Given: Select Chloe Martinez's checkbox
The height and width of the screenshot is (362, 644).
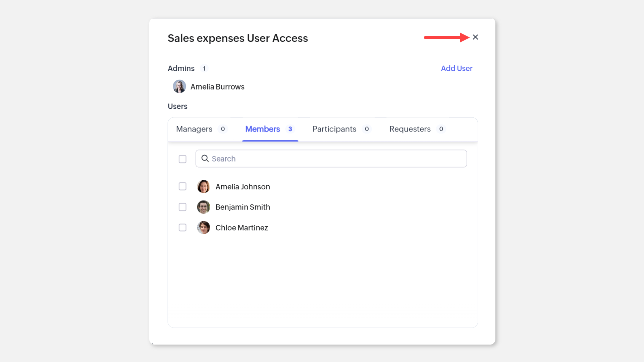Looking at the screenshot, I should click(x=182, y=228).
